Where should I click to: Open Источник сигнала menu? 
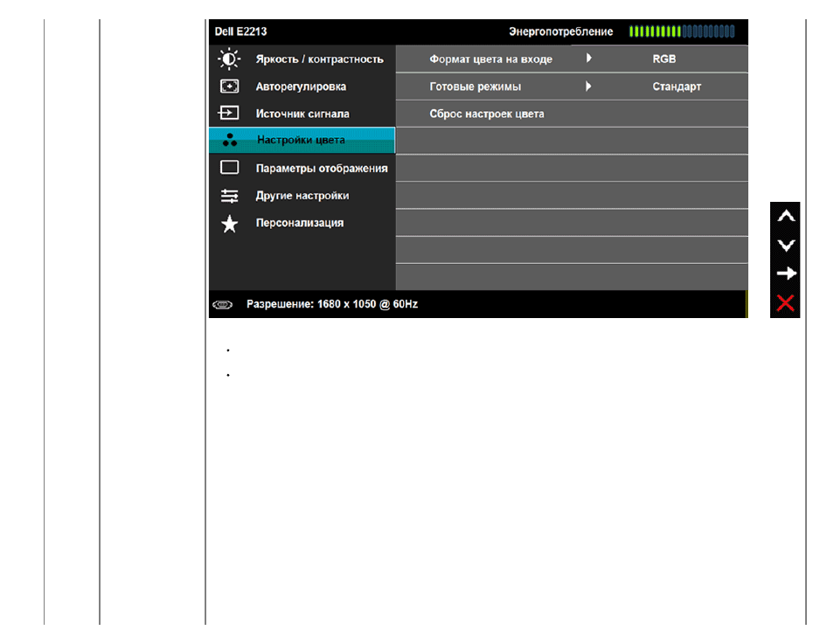(302, 114)
